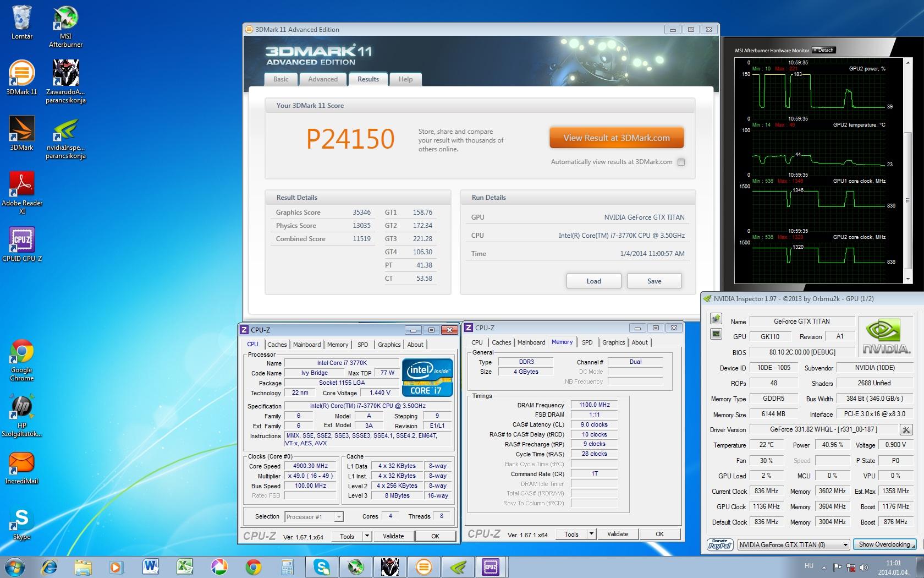Switch to NVIDIA Inspector on the taskbar

pos(458,566)
